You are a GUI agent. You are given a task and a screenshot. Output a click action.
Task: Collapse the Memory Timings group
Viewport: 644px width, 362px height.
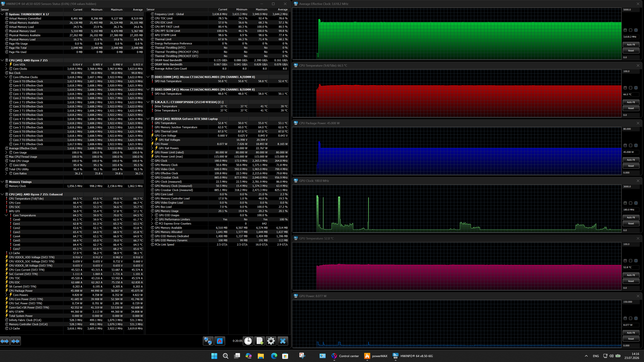point(2,182)
